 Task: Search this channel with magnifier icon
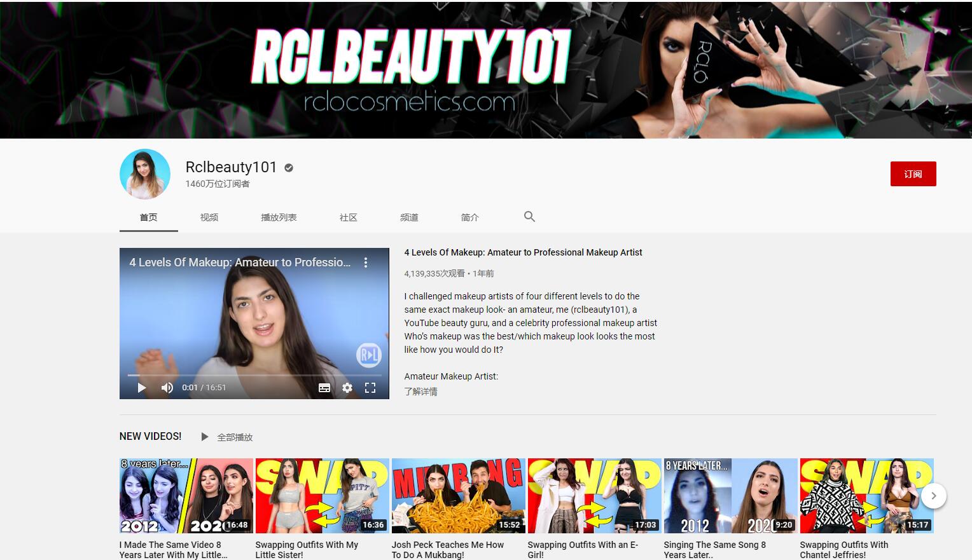[529, 217]
